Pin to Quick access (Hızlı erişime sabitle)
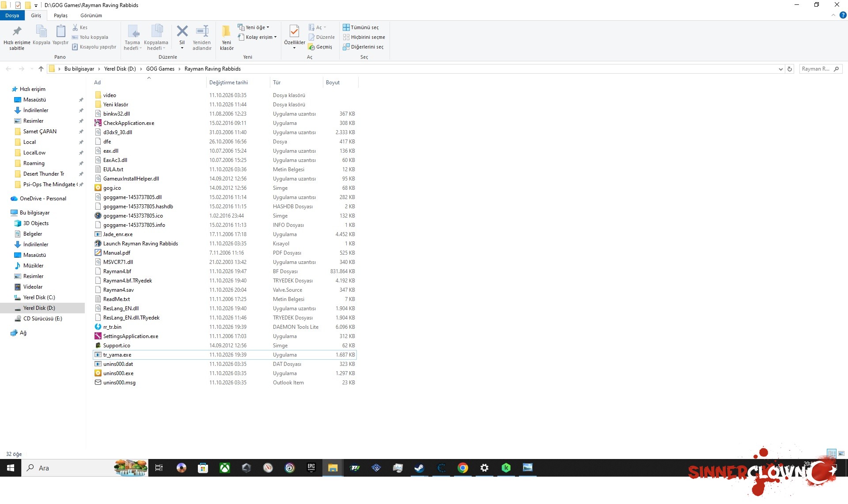Viewport: 848px width, 504px height. point(17,38)
